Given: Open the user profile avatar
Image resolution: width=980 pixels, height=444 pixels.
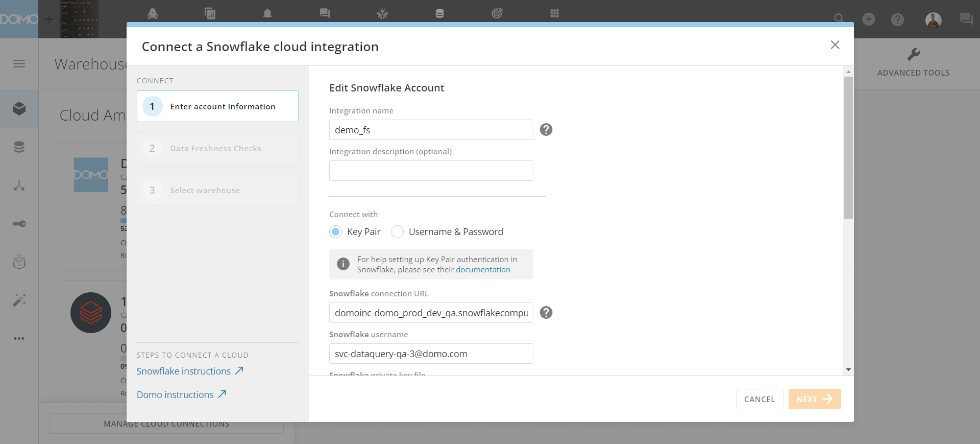Looking at the screenshot, I should [x=934, y=20].
